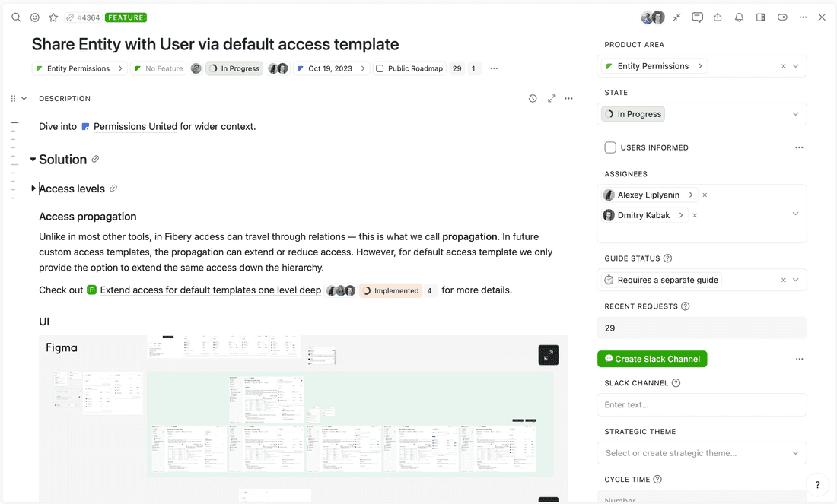Open description version history icon

coord(533,99)
